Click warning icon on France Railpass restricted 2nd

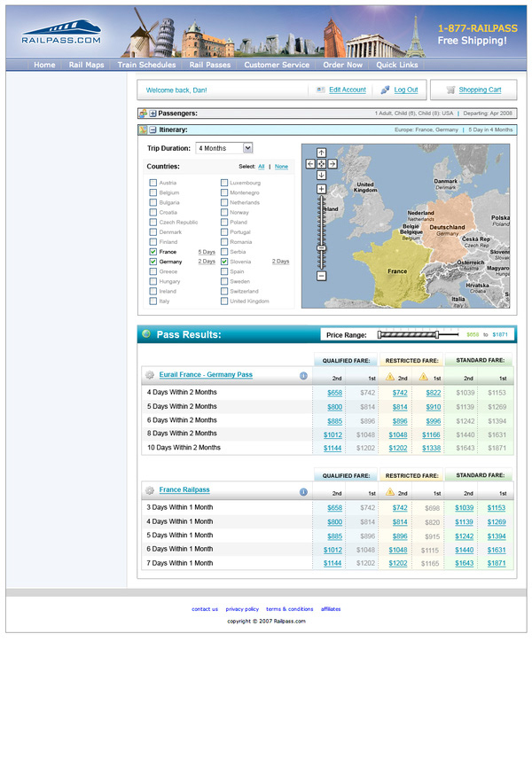pos(390,491)
